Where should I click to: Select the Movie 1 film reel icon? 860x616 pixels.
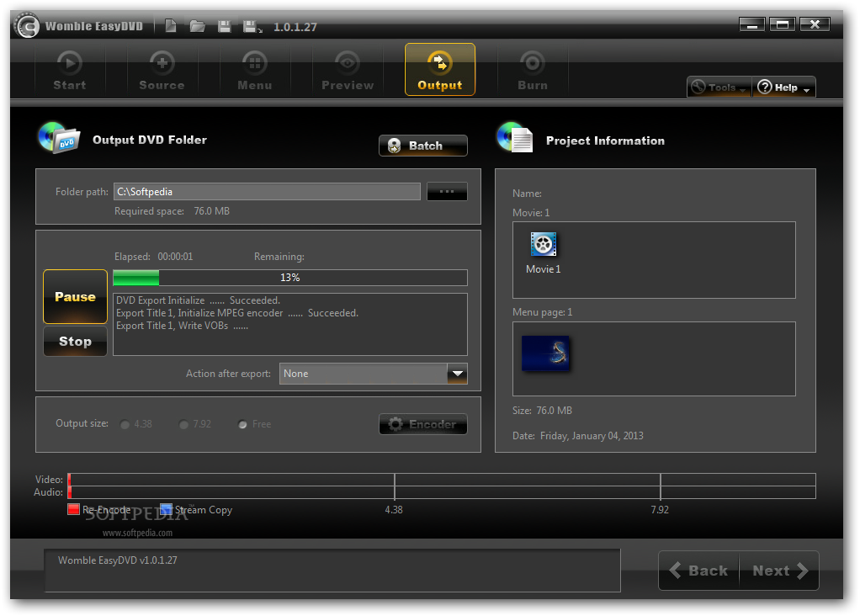543,244
